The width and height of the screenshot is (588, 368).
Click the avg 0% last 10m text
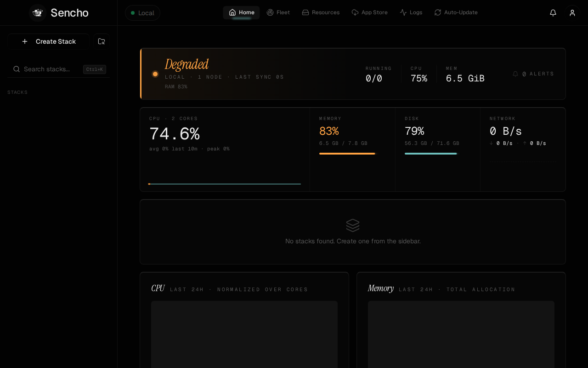click(x=173, y=149)
